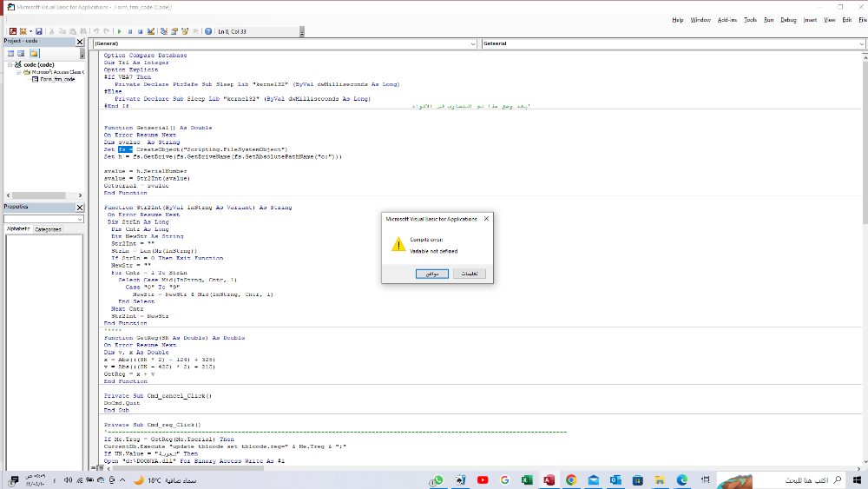Toggle Folders icon in Project pane
The image size is (868, 489).
point(35,53)
